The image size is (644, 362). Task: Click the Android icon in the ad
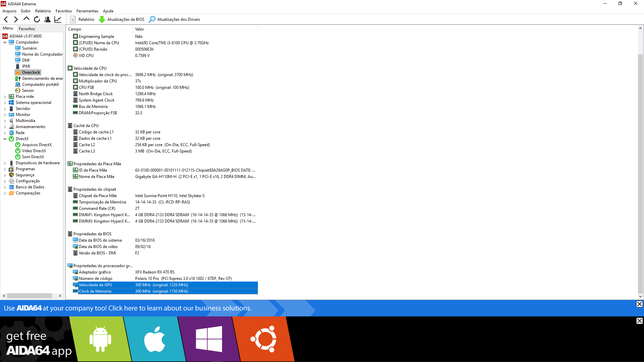click(100, 339)
